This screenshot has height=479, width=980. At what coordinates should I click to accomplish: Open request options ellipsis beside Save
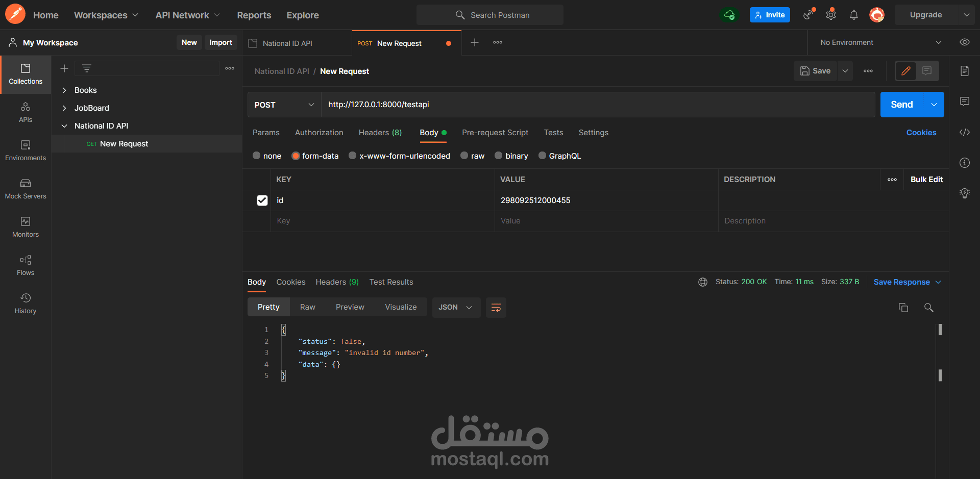pos(868,71)
